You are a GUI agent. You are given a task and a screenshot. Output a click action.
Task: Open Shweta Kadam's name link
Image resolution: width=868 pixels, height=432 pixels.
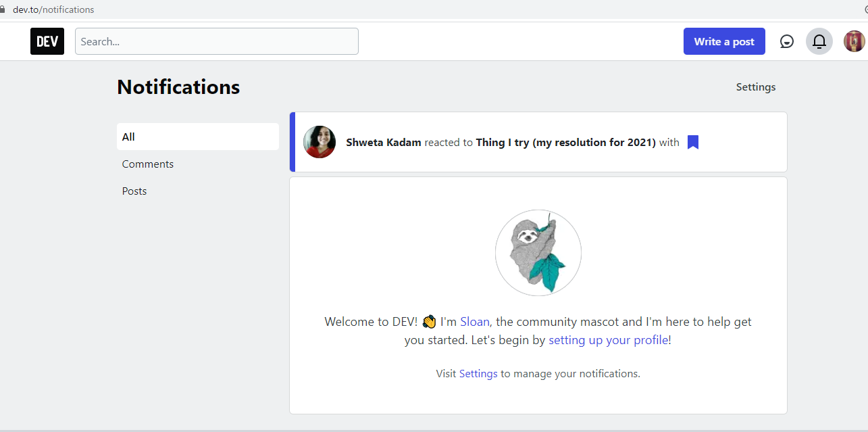384,143
